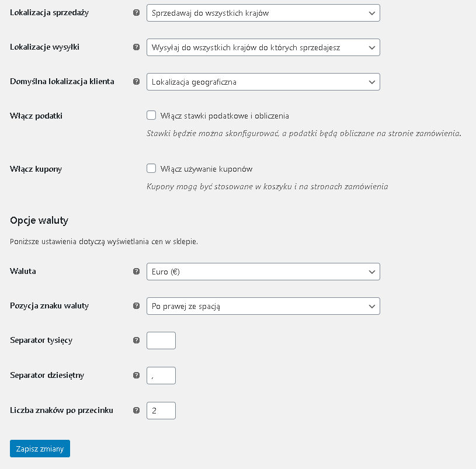This screenshot has height=469, width=476.
Task: Expand the Domyślna lokalizacja klienta dropdown
Action: pyautogui.click(x=263, y=82)
